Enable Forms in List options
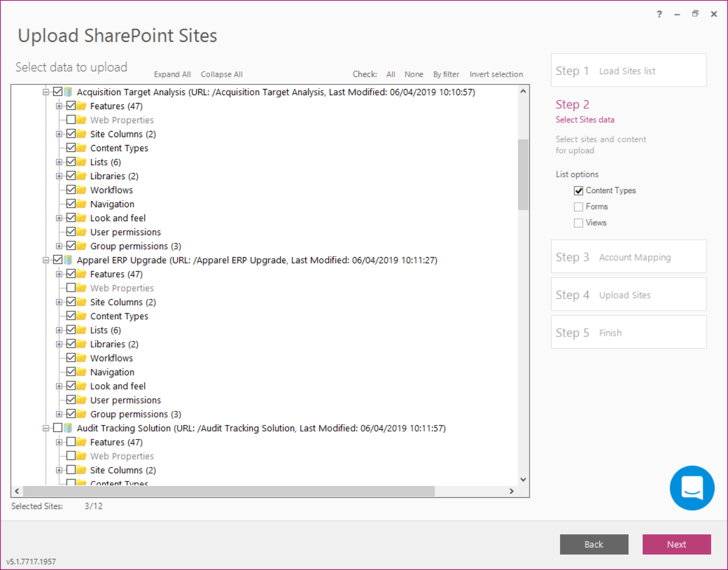 point(578,207)
